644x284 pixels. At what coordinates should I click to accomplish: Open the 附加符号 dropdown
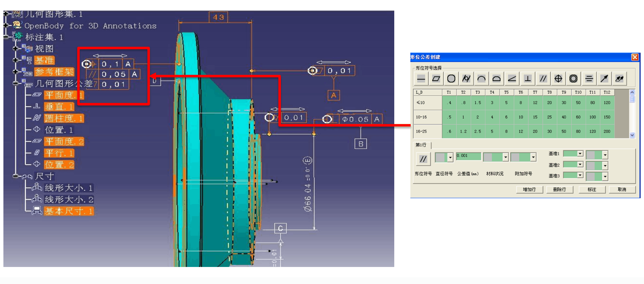click(x=533, y=157)
